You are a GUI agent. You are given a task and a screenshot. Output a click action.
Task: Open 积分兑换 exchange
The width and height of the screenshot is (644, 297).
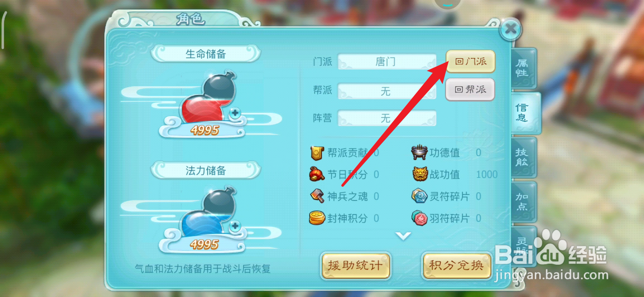tap(456, 265)
